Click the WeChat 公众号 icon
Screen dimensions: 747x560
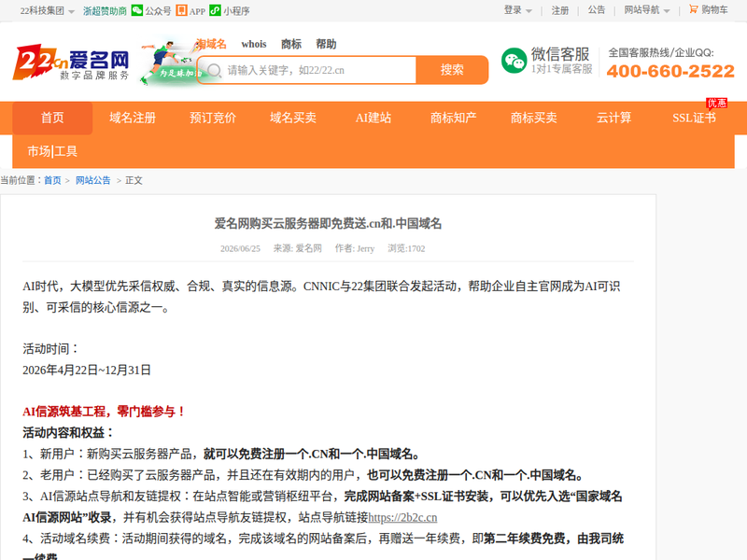point(136,10)
